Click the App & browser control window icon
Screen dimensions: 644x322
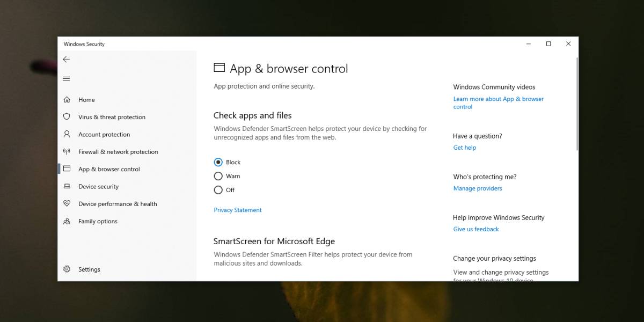[x=67, y=169]
